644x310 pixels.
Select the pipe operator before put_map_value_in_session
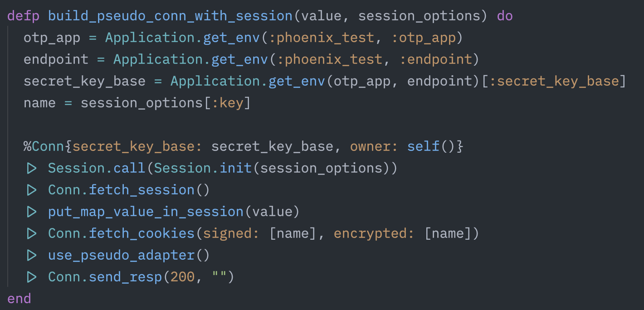[31, 212]
